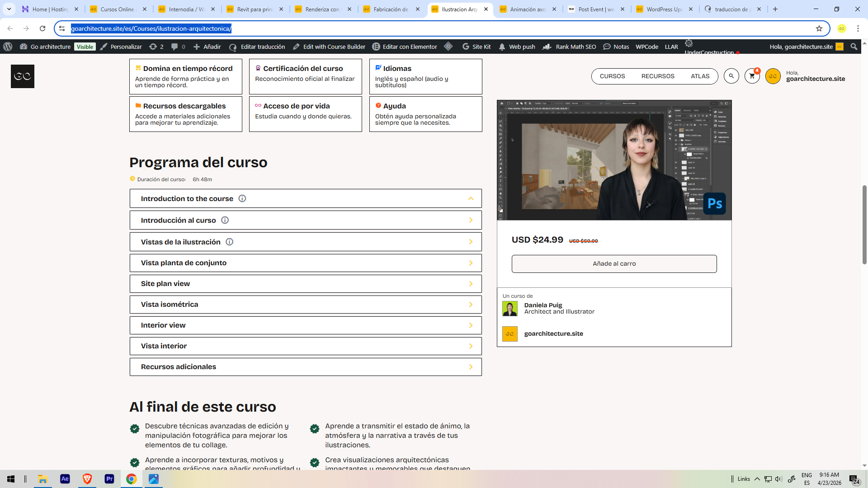
Task: Click the search magnifier icon in header
Action: [731, 76]
